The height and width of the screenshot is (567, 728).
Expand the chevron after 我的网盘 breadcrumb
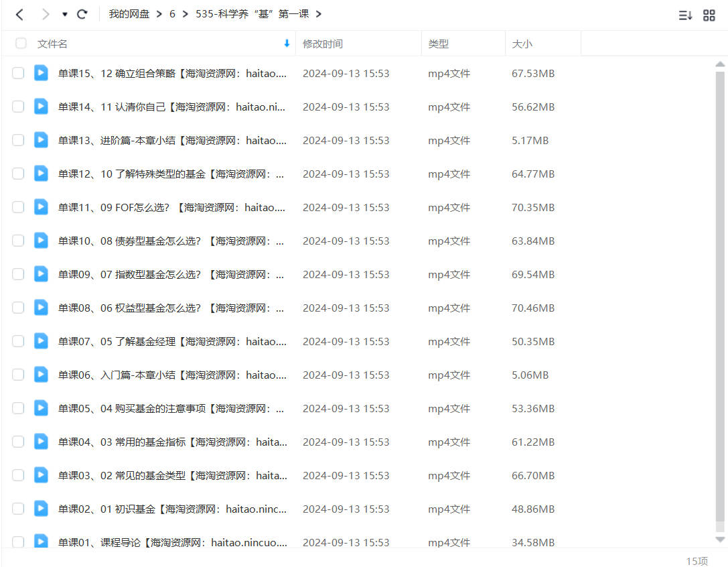(x=159, y=14)
